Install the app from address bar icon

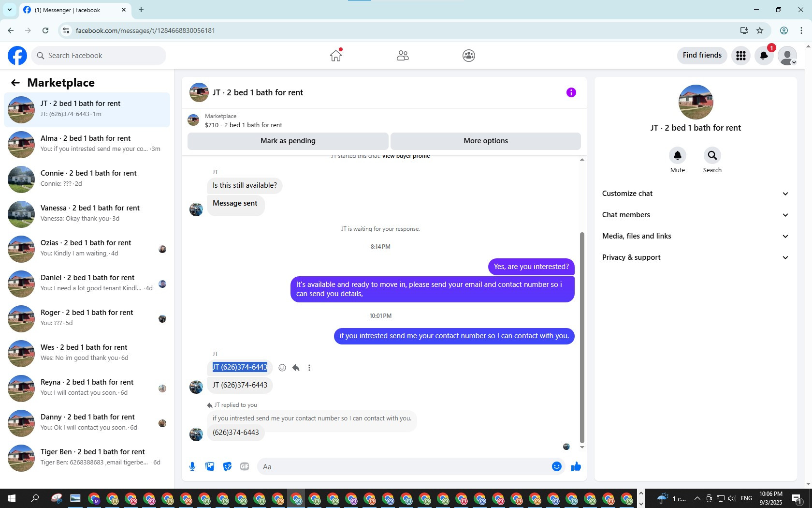[744, 30]
